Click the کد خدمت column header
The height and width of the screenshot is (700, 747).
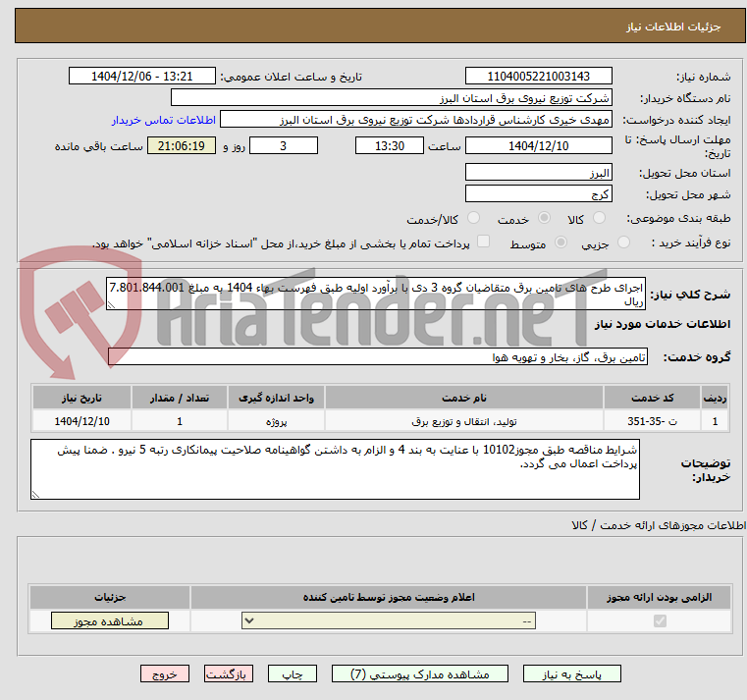coord(652,398)
